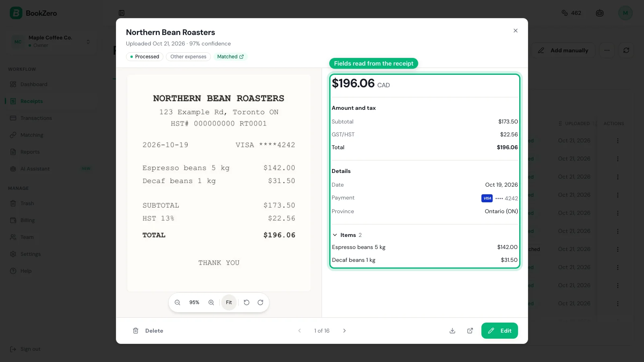Viewport: 644px width, 362px height.
Task: Click the Edit button
Action: coord(500,331)
